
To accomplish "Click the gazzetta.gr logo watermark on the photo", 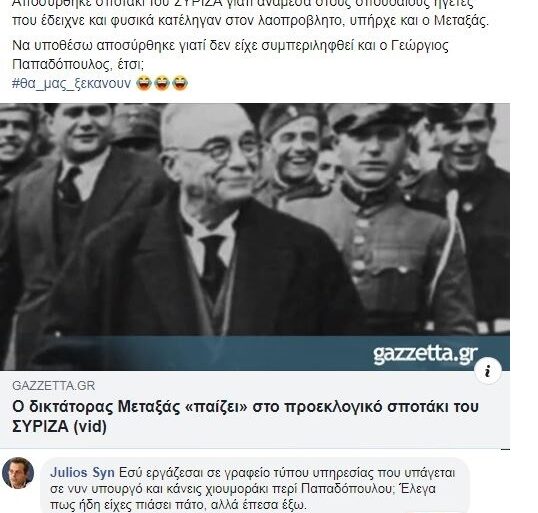I will [x=425, y=353].
